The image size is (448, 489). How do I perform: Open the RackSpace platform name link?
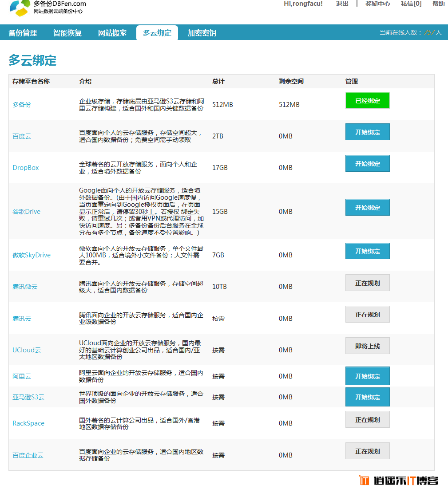(28, 423)
